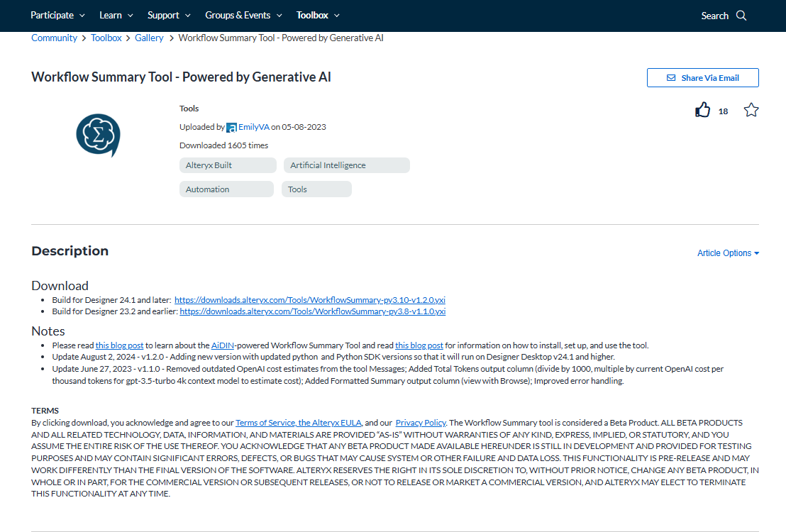This screenshot has height=532, width=786.
Task: Expand the Support menu
Action: tap(169, 16)
